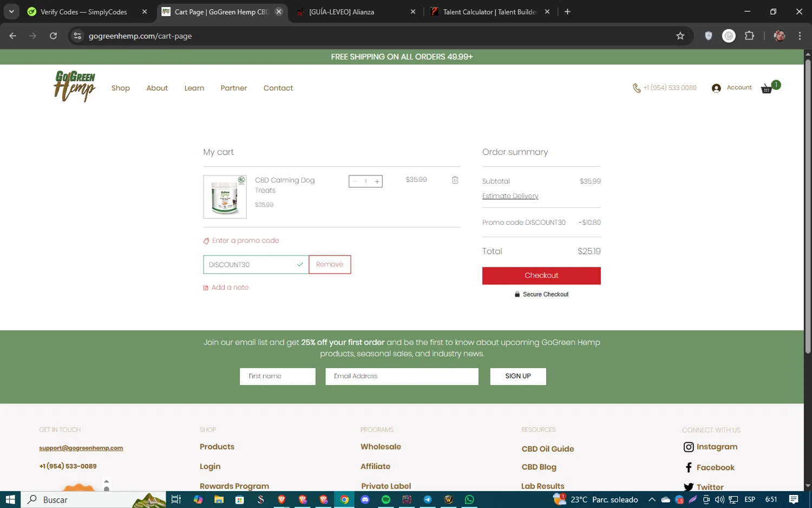Open the CBD Oil Guide link

click(x=547, y=449)
